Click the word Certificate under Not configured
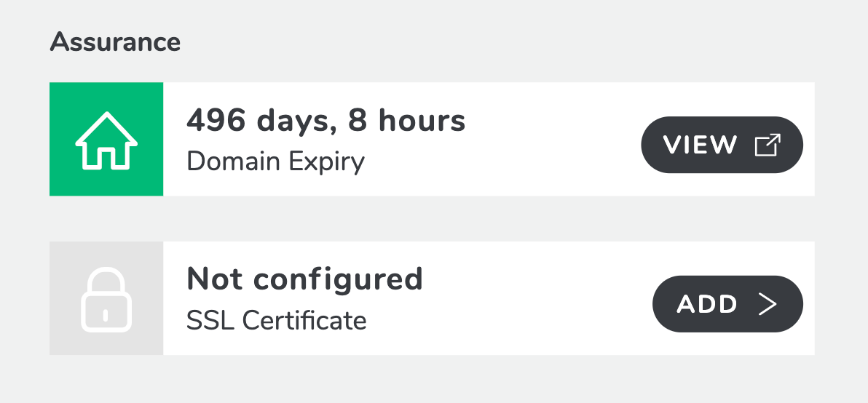Viewport: 868px width, 403px height. point(304,321)
